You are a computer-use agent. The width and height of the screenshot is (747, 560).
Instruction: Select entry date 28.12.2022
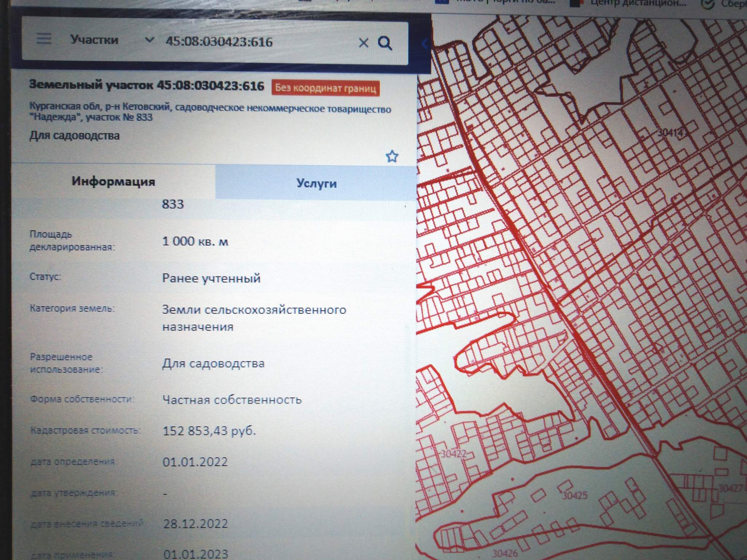[x=196, y=524]
